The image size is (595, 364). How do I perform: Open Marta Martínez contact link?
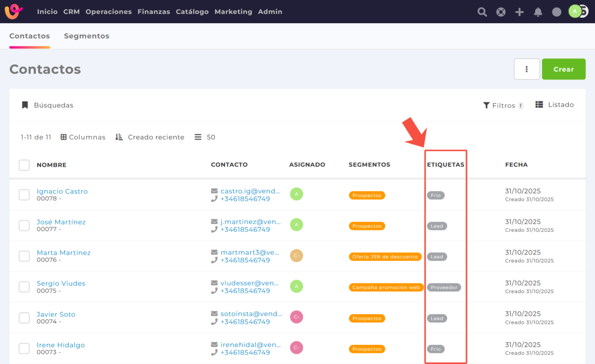(64, 253)
